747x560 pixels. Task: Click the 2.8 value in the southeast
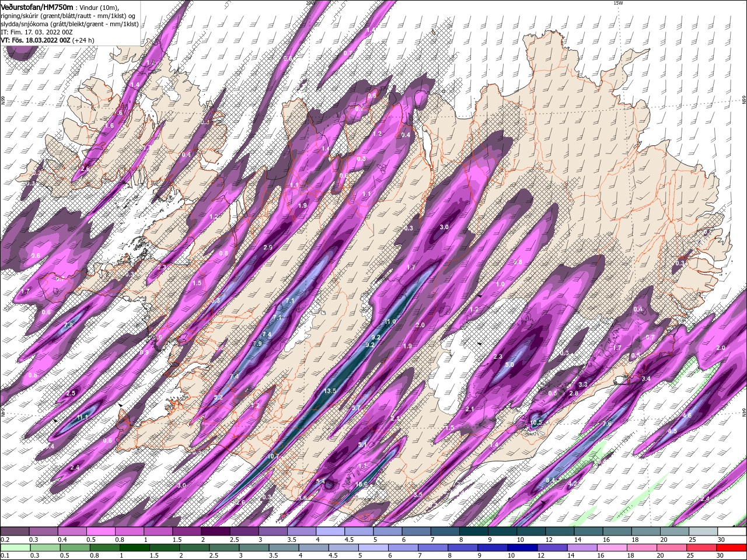(x=574, y=394)
